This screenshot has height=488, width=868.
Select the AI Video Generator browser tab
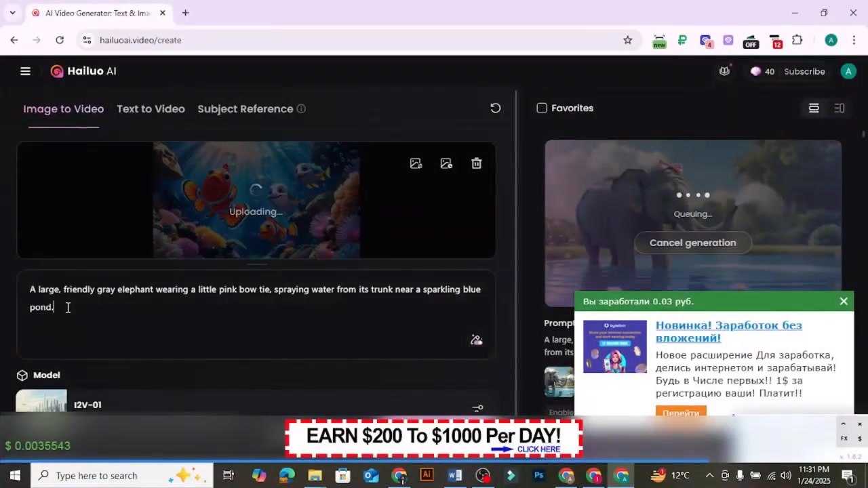tap(98, 13)
